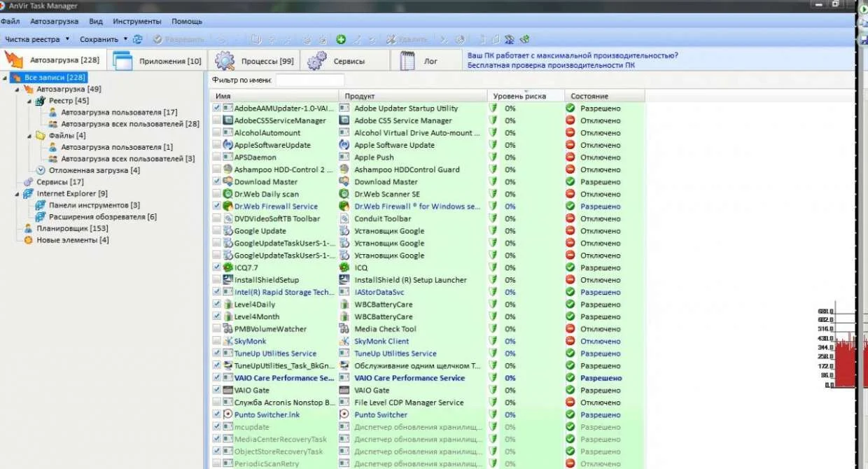Uncheck the Download Master checkbox

(x=217, y=182)
